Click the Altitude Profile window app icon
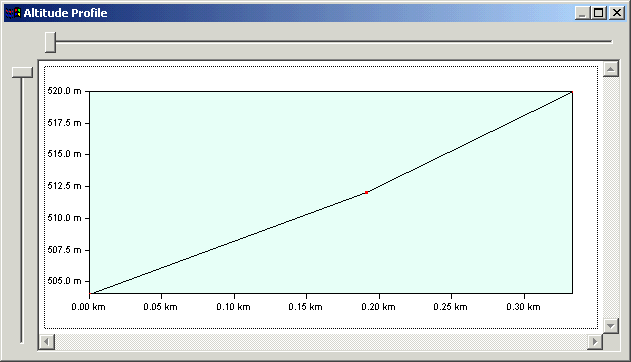 pyautogui.click(x=13, y=13)
